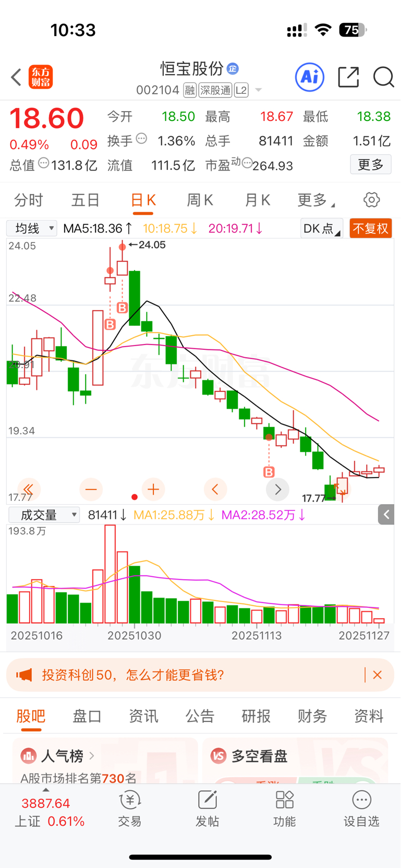The width and height of the screenshot is (401, 868).
Task: Open 多空看盘 card
Action: coord(295,760)
